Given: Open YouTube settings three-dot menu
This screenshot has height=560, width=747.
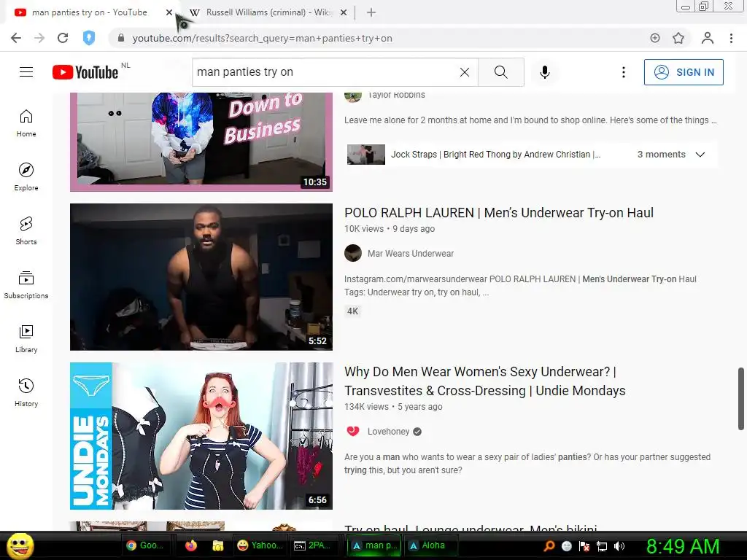Looking at the screenshot, I should coord(624,72).
